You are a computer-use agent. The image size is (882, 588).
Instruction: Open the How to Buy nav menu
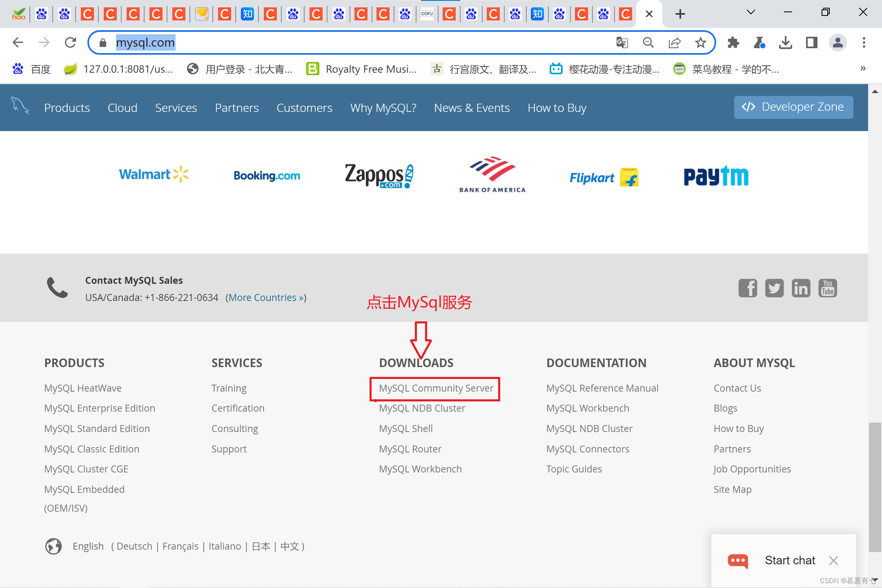557,108
